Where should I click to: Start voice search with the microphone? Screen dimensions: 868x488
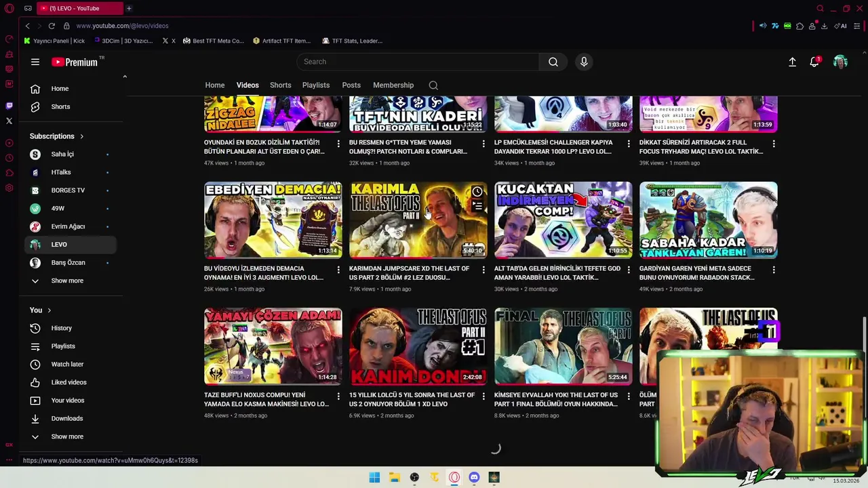(584, 62)
